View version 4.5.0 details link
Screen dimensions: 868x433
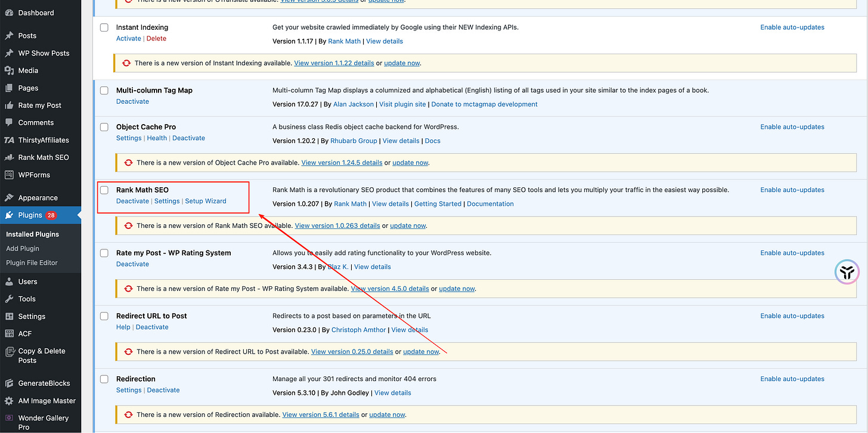[390, 289]
